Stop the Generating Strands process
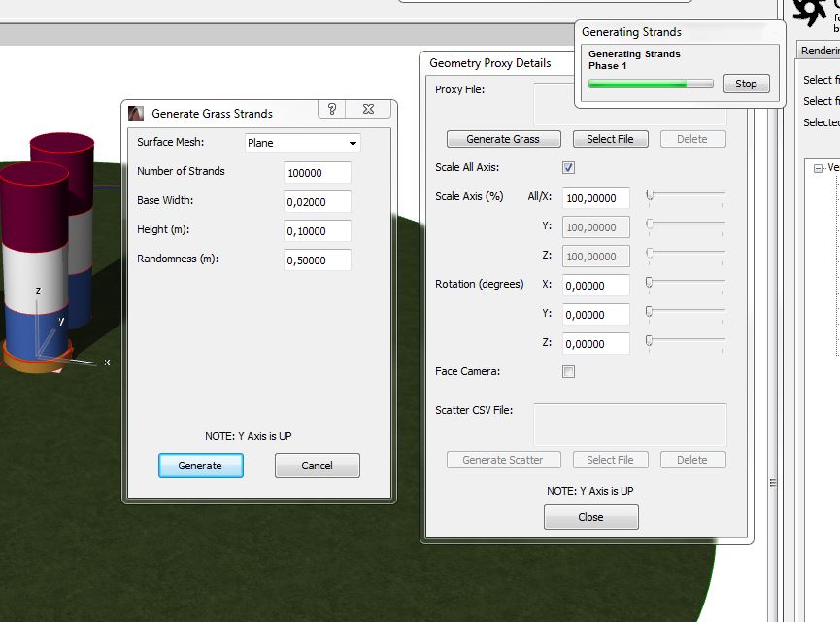 pos(746,84)
